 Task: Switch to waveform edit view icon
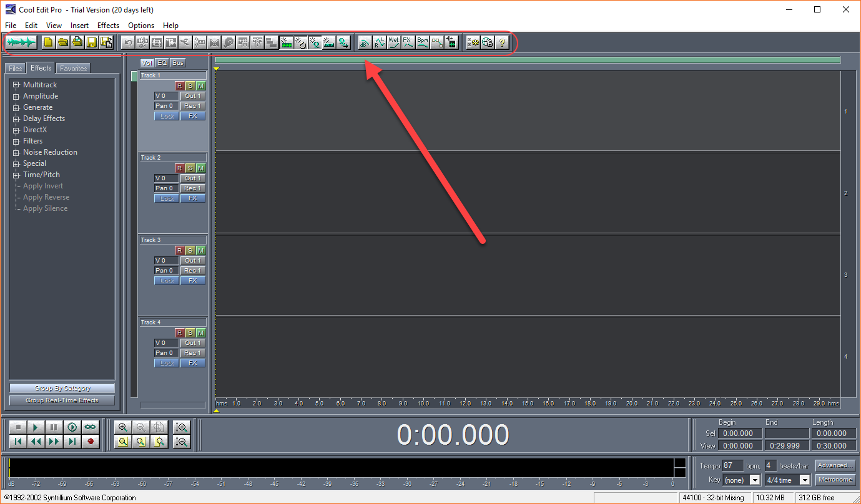click(22, 43)
